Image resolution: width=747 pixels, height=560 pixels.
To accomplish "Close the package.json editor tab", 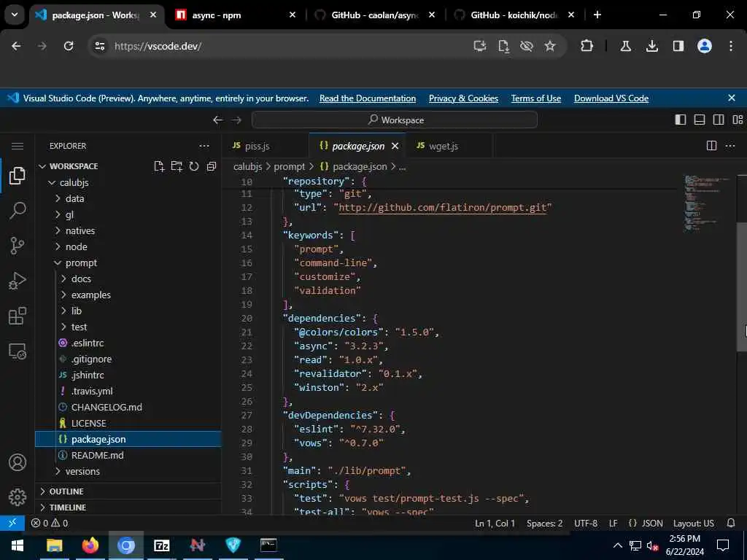I will coord(395,146).
